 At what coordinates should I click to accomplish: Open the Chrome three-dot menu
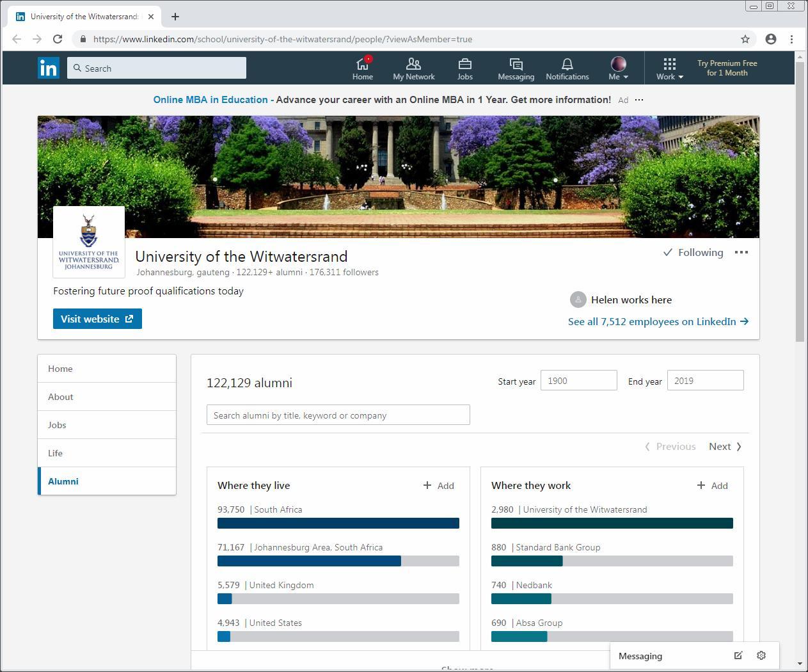click(x=792, y=39)
